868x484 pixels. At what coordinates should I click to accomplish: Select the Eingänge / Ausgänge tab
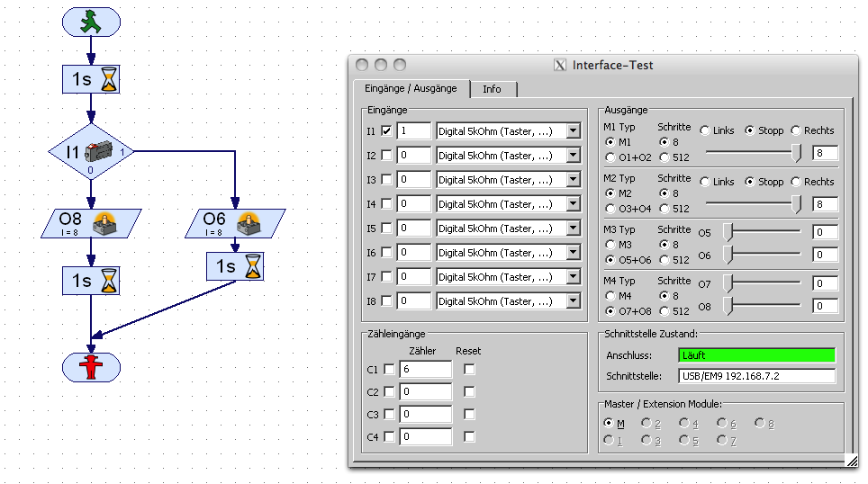[x=411, y=88]
